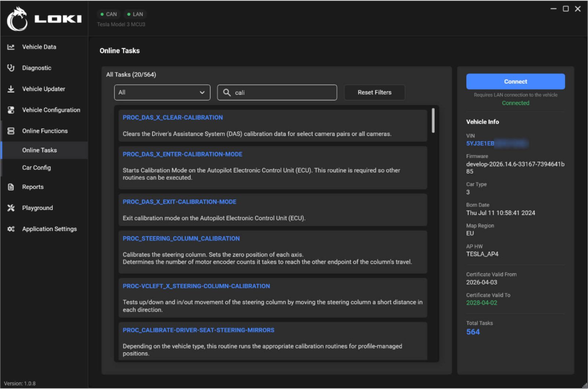This screenshot has height=389, width=588.
Task: Click the VIN value 5YJ3E1EB
Action: (480, 143)
